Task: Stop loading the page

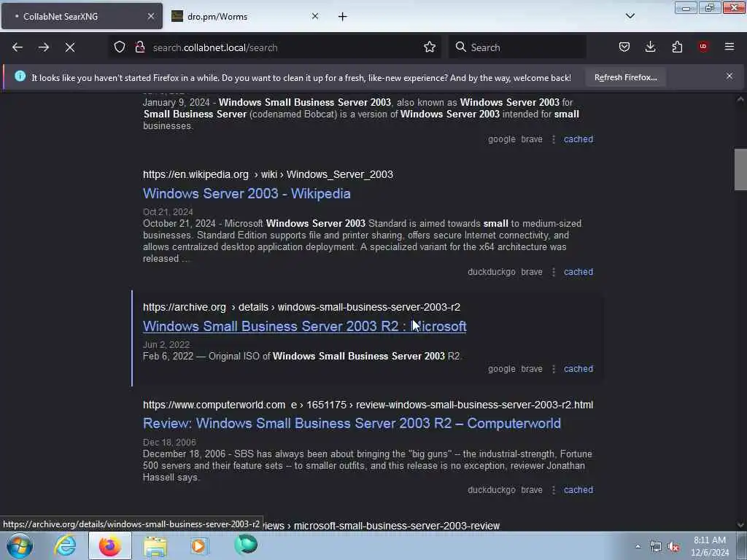Action: coord(70,47)
